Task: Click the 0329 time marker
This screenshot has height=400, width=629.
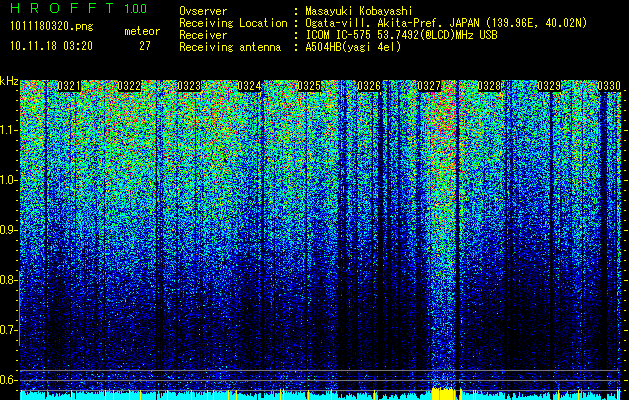Action: pos(549,86)
